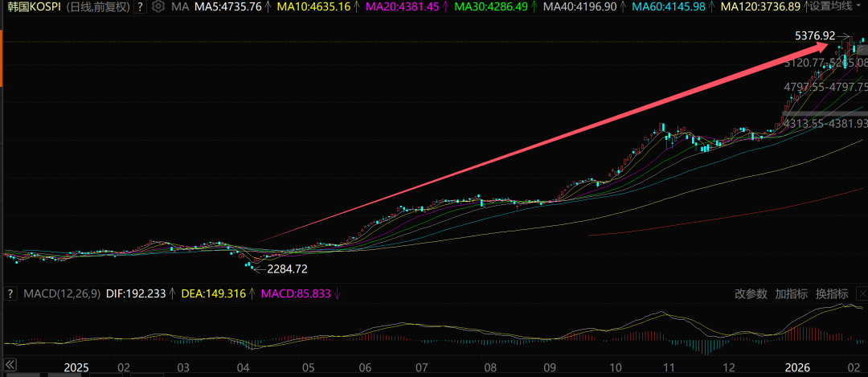This screenshot has width=868, height=377.
Task: Click the MACD(12,26,9) indicator name
Action: click(x=62, y=294)
